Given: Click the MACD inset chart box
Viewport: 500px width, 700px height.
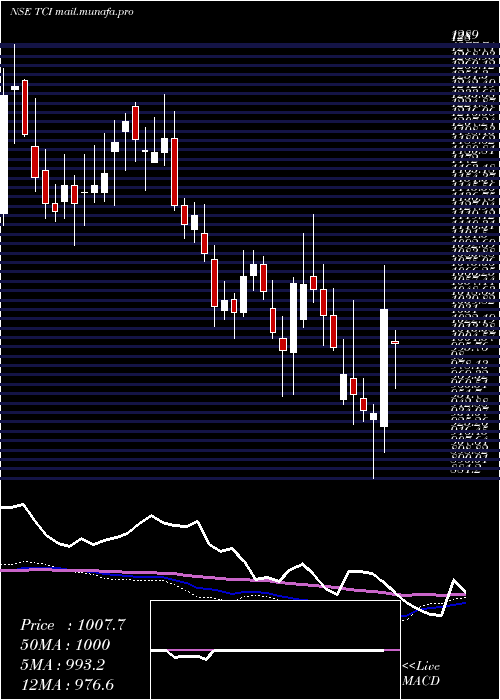Looking at the screenshot, I should 275,650.
